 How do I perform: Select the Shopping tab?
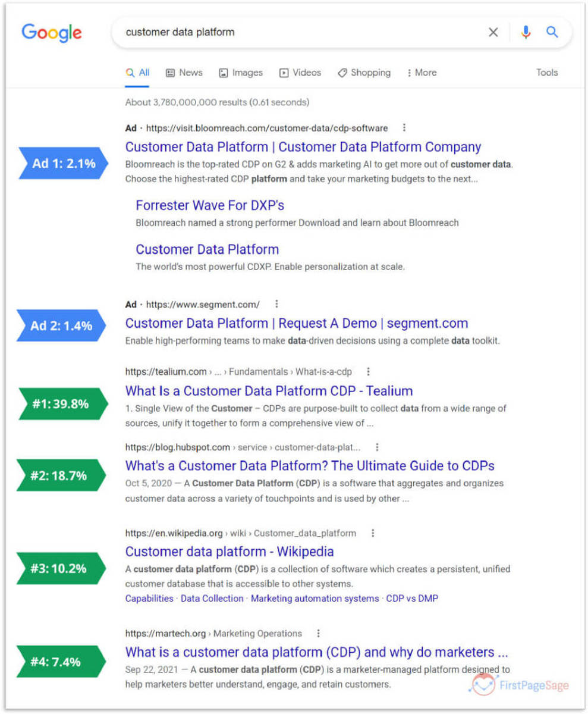(364, 73)
